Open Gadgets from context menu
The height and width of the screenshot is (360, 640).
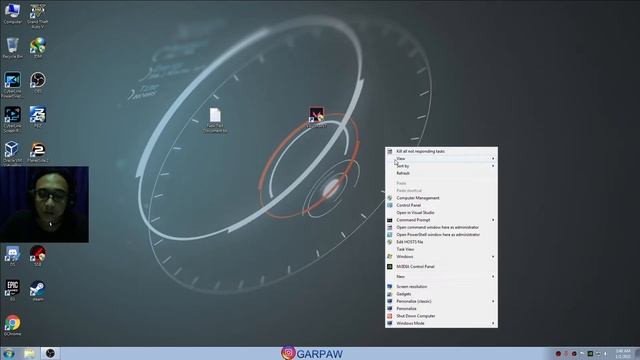pyautogui.click(x=441, y=294)
